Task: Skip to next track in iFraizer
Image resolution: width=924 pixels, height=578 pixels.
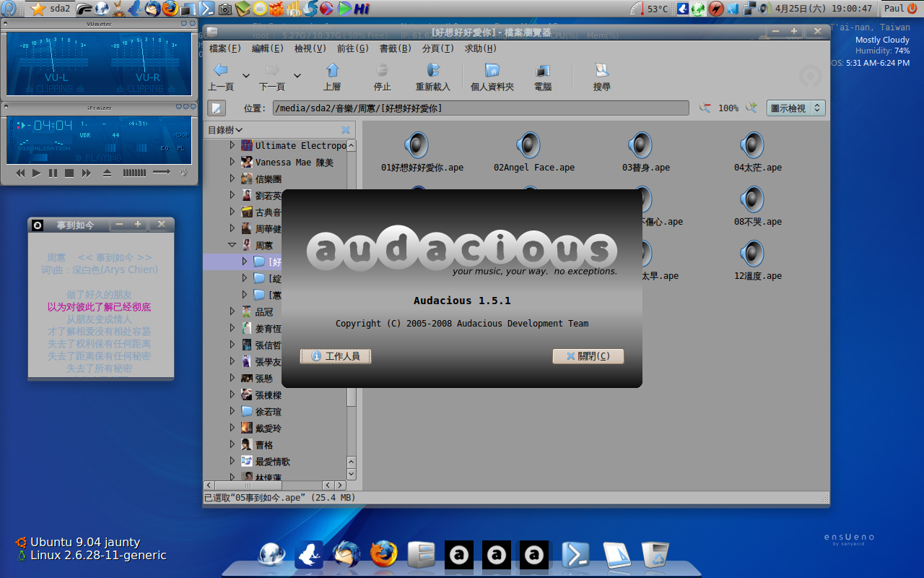Action: coord(87,173)
